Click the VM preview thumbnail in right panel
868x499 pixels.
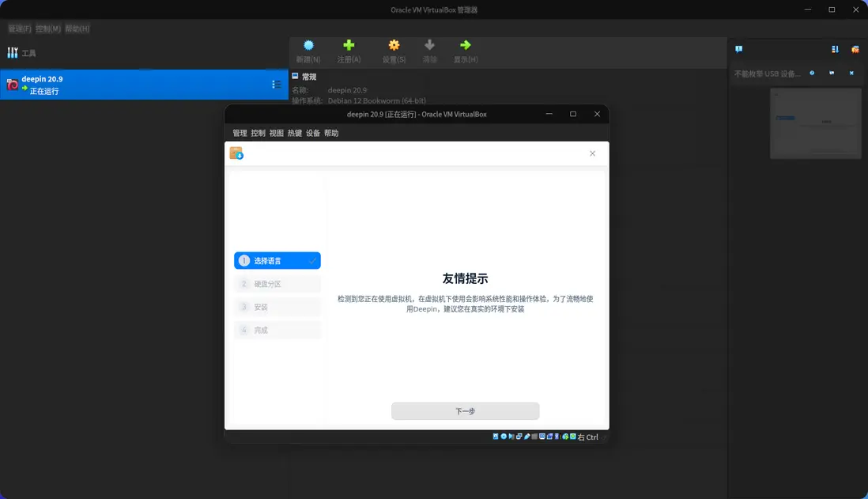coord(815,123)
